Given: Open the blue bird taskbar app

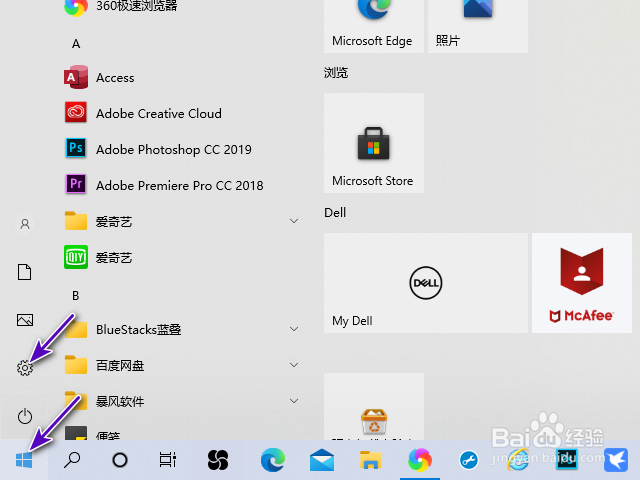Looking at the screenshot, I should click(616, 460).
